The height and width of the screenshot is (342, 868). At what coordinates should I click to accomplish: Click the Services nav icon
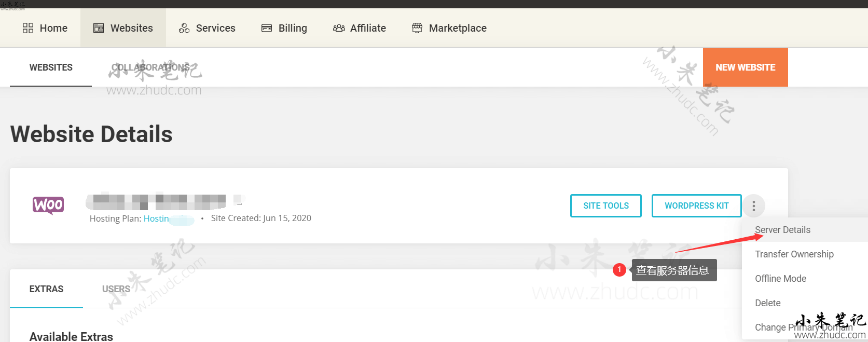click(184, 28)
